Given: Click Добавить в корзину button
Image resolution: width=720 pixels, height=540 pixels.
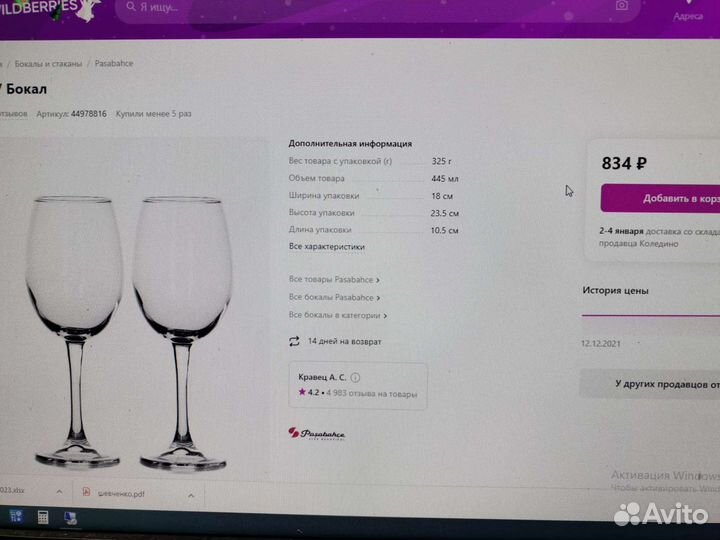Looking at the screenshot, I should [x=660, y=198].
